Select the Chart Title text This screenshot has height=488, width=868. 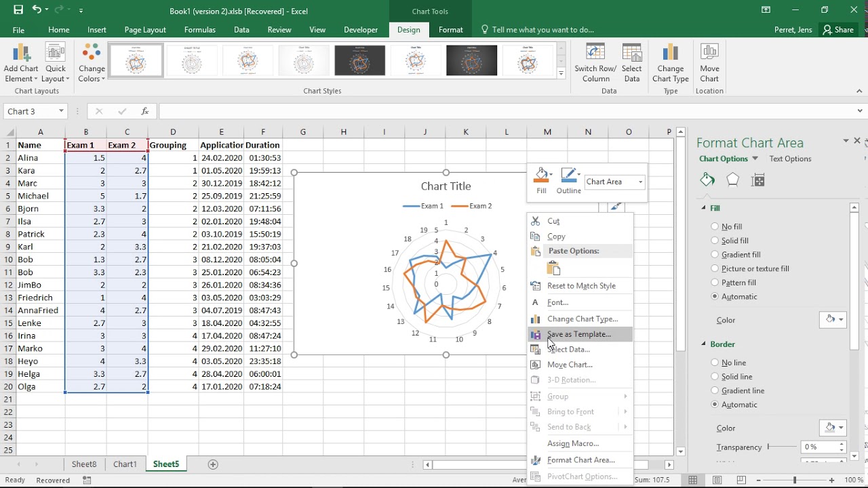(x=446, y=186)
